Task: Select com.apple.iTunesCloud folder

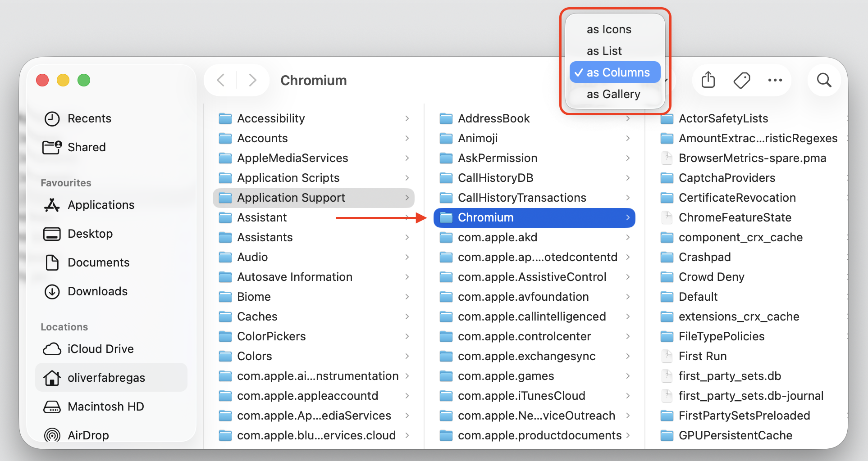Action: [x=534, y=396]
